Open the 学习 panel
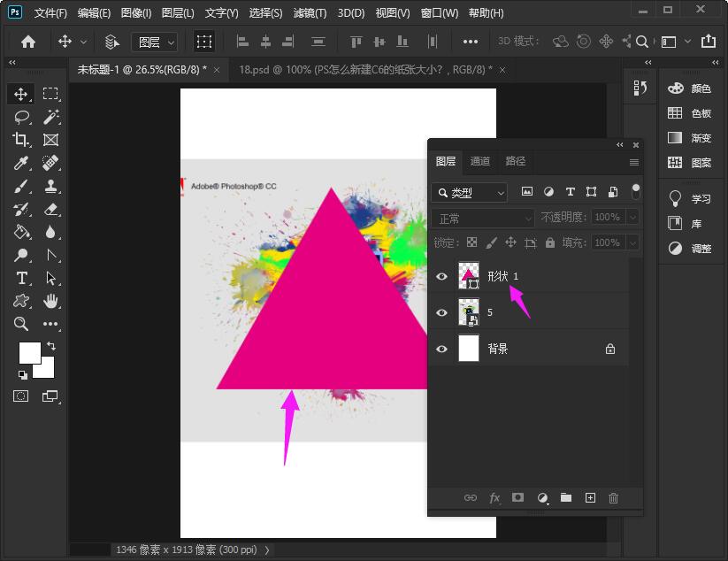The height and width of the screenshot is (561, 728). pyautogui.click(x=689, y=199)
